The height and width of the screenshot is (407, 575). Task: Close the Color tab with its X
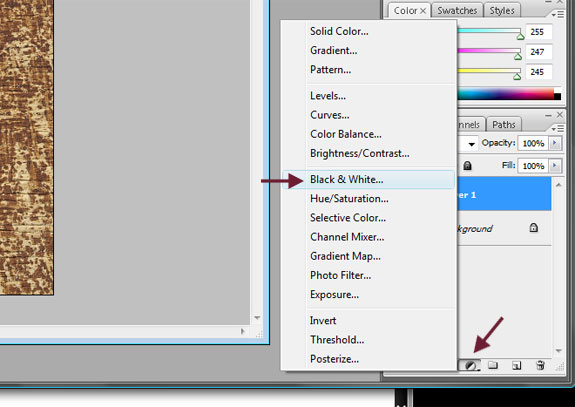423,11
